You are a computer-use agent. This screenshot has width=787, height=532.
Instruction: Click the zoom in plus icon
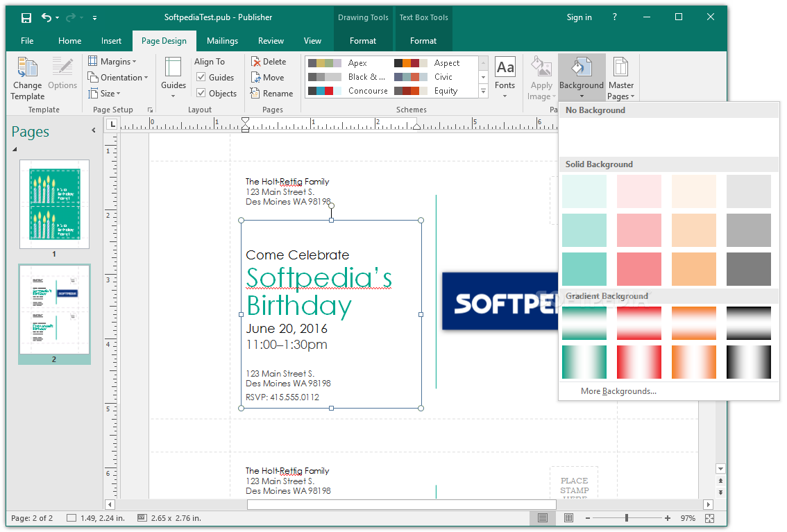point(668,518)
